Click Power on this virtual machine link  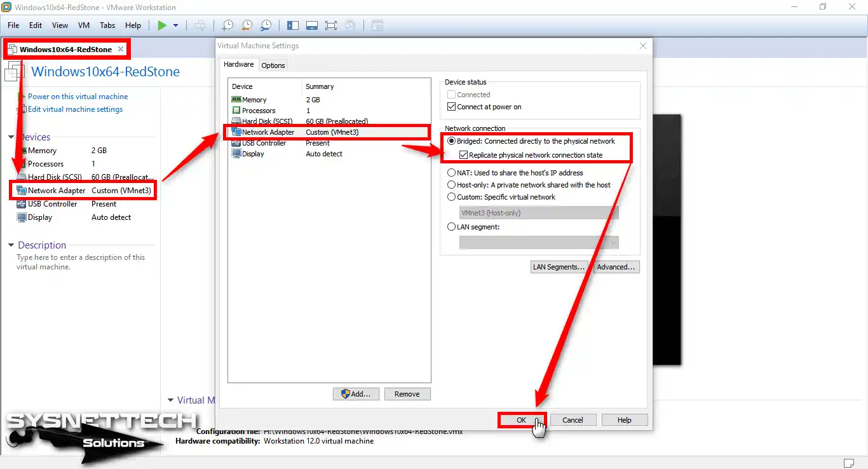point(78,97)
